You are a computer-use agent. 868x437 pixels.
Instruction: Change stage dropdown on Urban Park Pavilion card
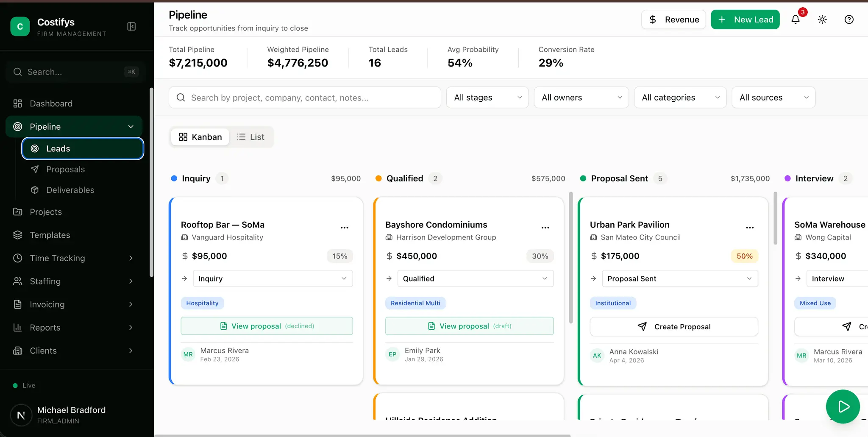point(680,278)
